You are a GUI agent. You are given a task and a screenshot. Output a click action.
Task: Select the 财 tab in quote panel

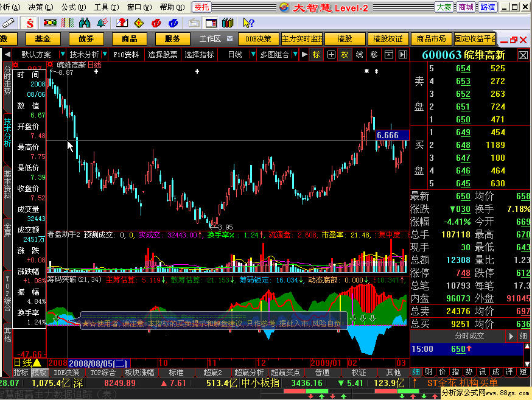point(429,372)
